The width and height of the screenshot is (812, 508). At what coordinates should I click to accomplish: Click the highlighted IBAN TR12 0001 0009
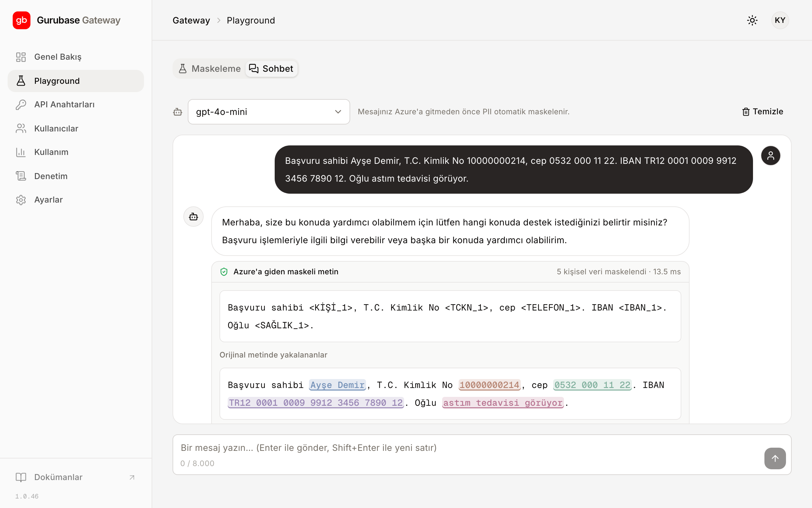tap(316, 403)
